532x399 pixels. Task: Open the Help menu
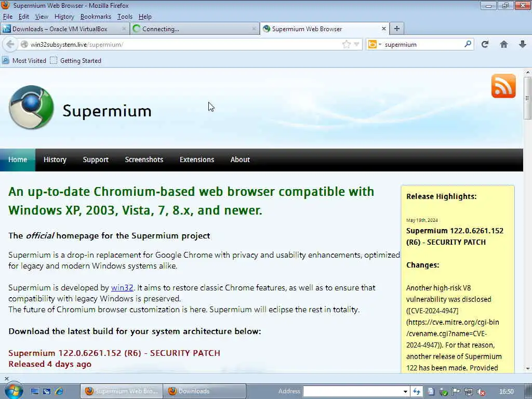click(x=145, y=17)
